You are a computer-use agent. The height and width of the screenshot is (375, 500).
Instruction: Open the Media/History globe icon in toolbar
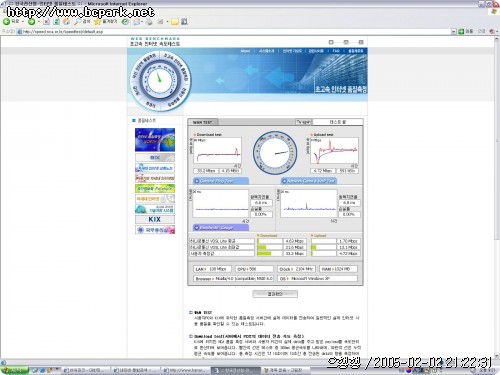coord(125,22)
